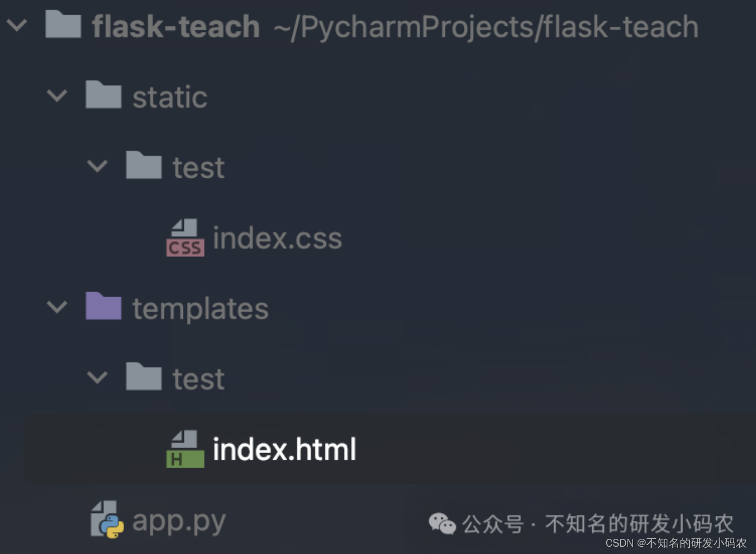The image size is (756, 554).
Task: Collapse the test folder inside static
Action: click(98, 166)
